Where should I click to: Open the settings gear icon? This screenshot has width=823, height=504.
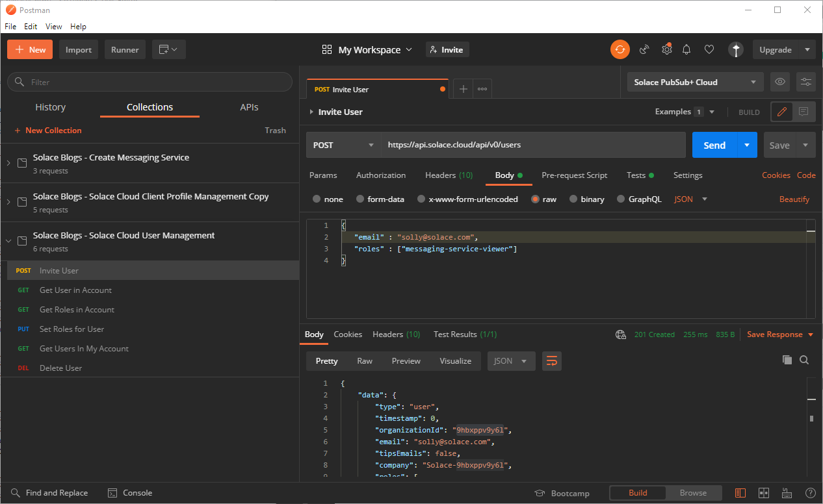click(x=666, y=49)
